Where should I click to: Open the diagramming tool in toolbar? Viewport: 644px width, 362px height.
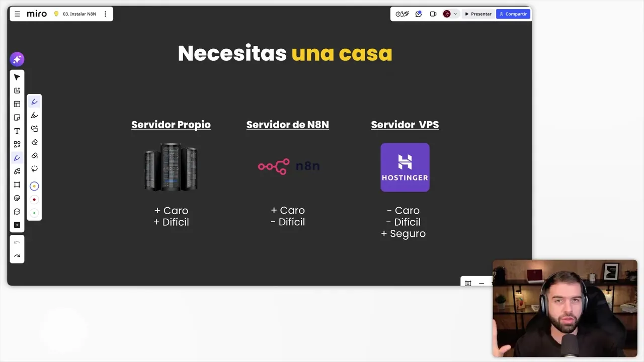pos(17,171)
